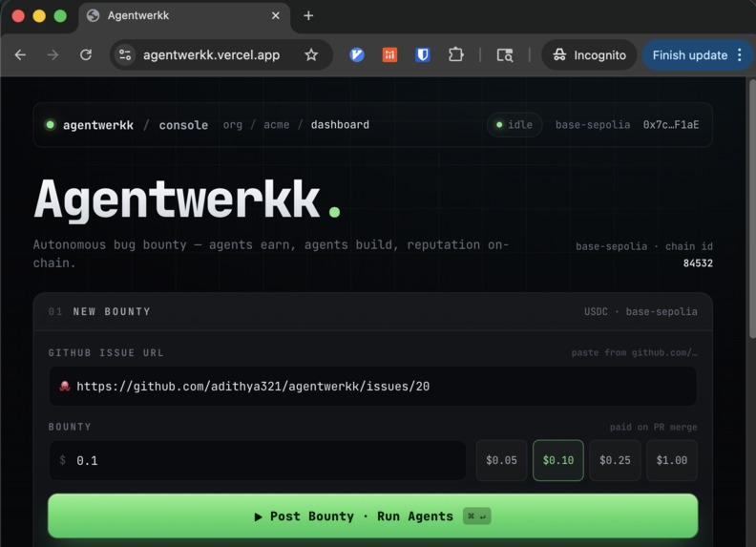This screenshot has height=547, width=756.
Task: Click the browser forward arrow
Action: pos(52,55)
